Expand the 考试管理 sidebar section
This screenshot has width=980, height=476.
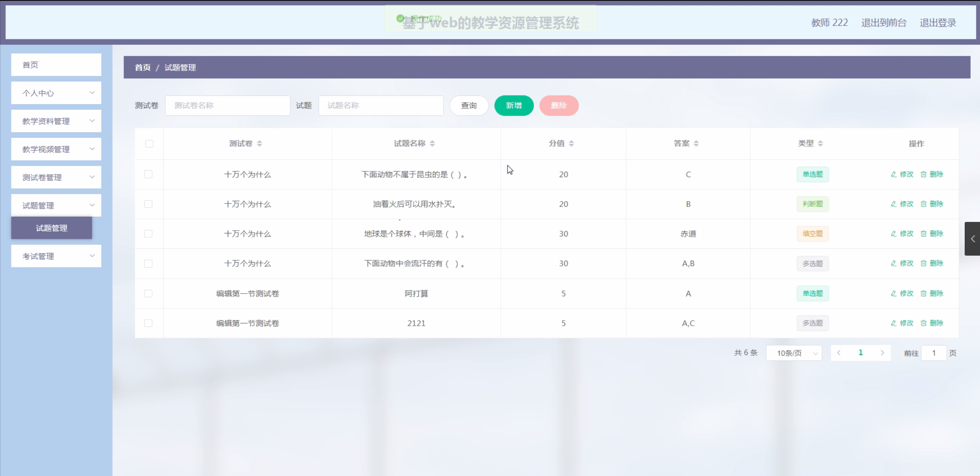click(x=56, y=256)
